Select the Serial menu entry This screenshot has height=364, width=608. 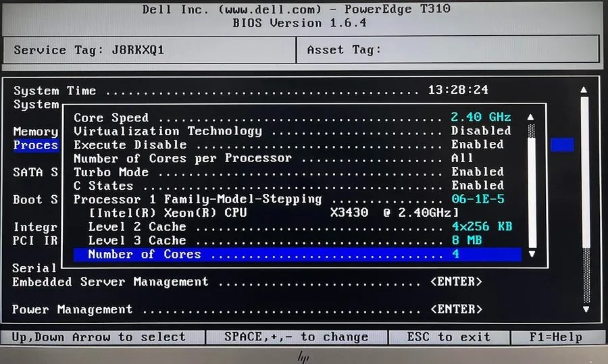[34, 268]
